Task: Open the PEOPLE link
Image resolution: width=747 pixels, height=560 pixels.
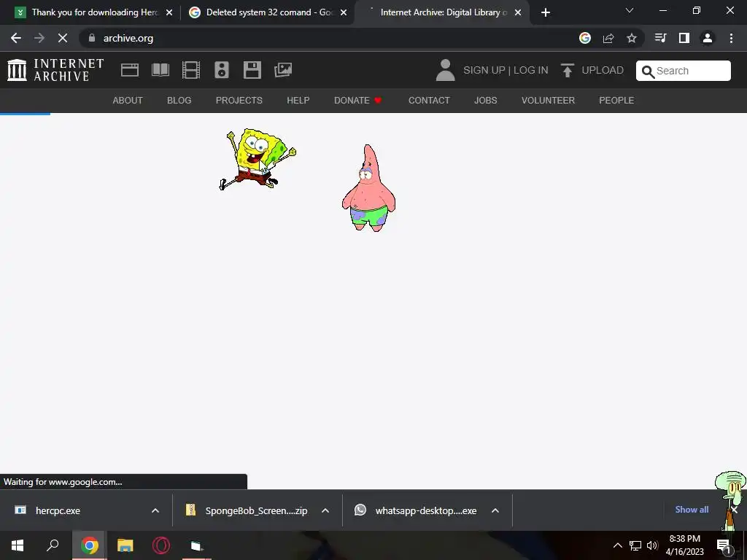Action: (x=616, y=101)
